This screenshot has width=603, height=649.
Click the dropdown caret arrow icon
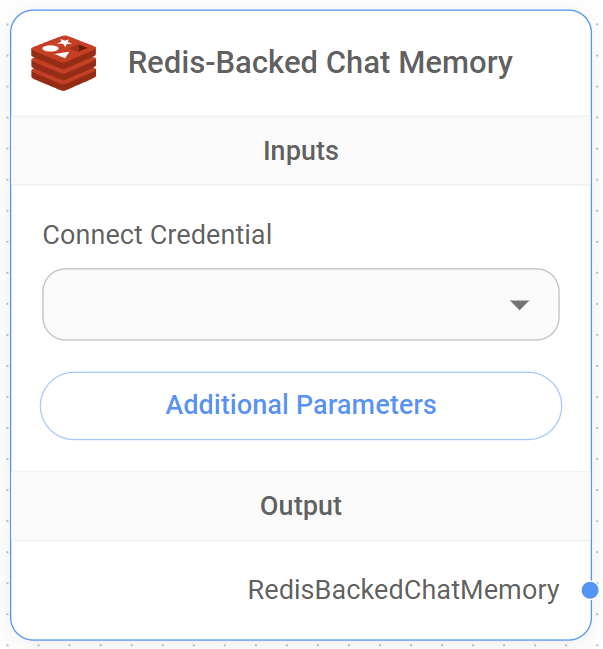click(x=519, y=305)
